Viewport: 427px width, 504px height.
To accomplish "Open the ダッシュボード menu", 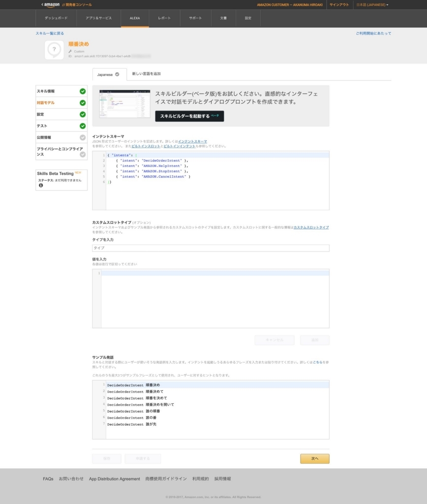I will coord(56,18).
